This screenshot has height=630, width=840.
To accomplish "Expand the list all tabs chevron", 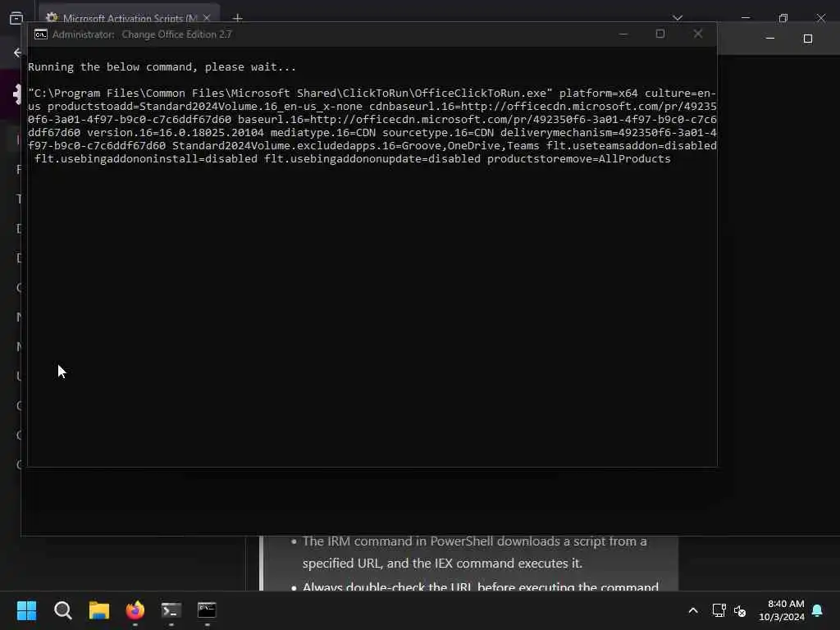I will (678, 18).
